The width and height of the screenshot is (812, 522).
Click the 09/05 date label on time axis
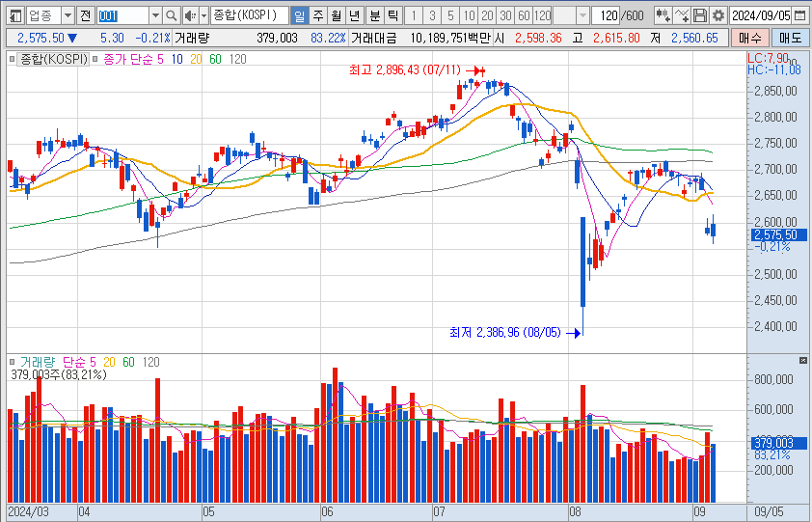pos(769,512)
